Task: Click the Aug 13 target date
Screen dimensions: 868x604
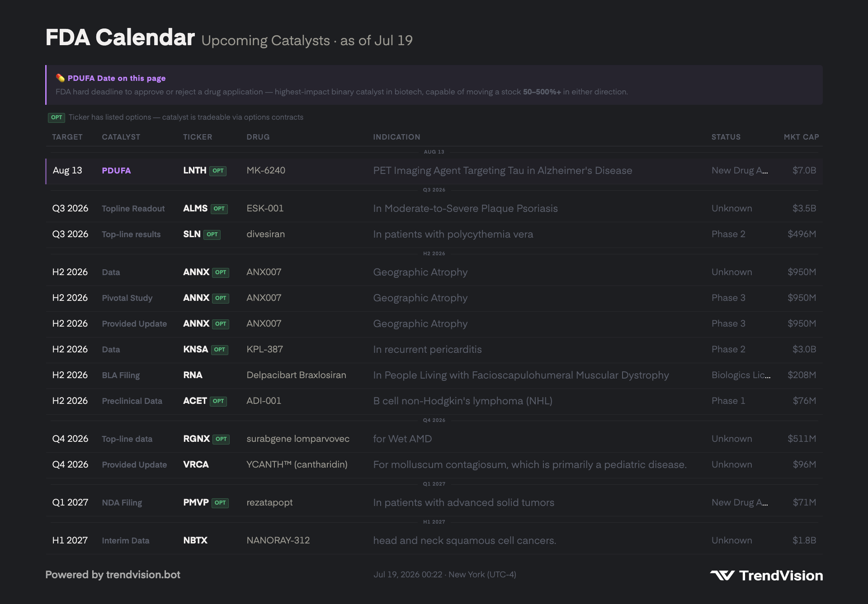Action: [67, 170]
